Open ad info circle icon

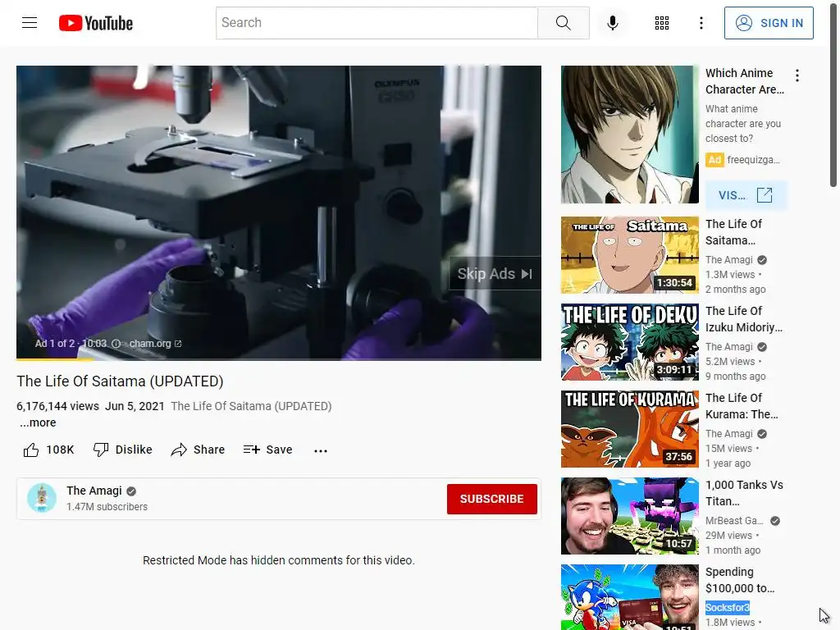[x=116, y=344]
